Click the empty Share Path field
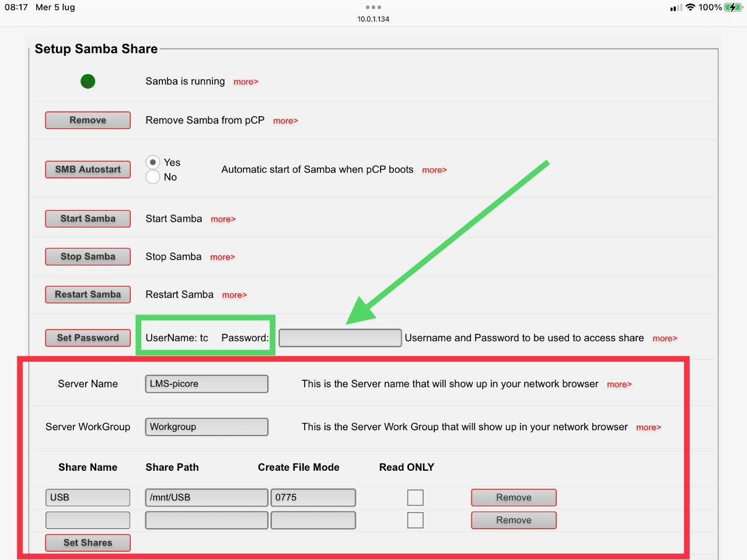747x560 pixels. 207,520
